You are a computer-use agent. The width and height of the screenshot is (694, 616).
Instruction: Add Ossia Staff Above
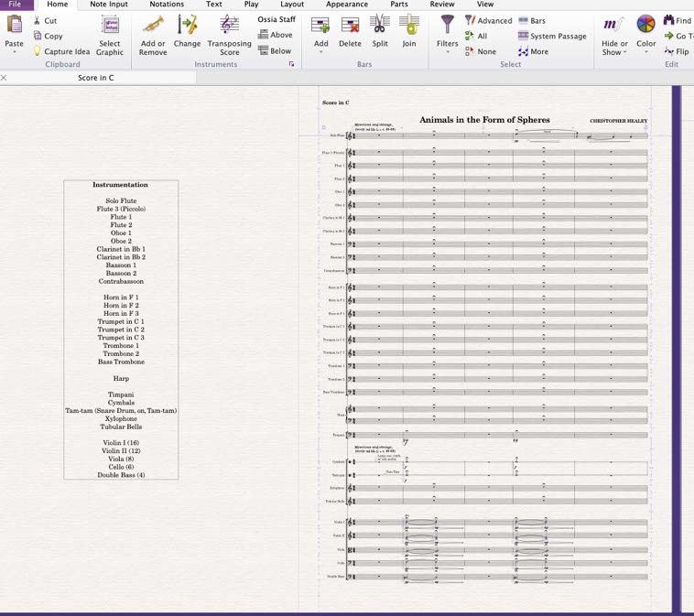(275, 35)
